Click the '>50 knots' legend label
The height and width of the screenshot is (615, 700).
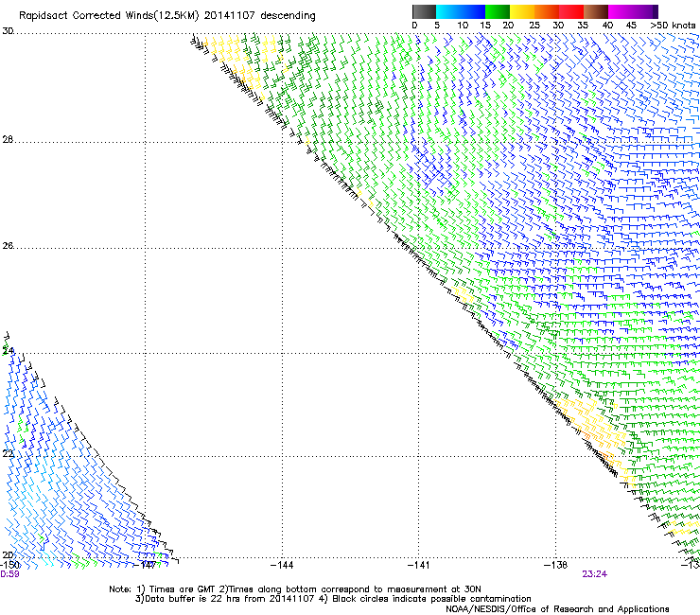pos(673,26)
